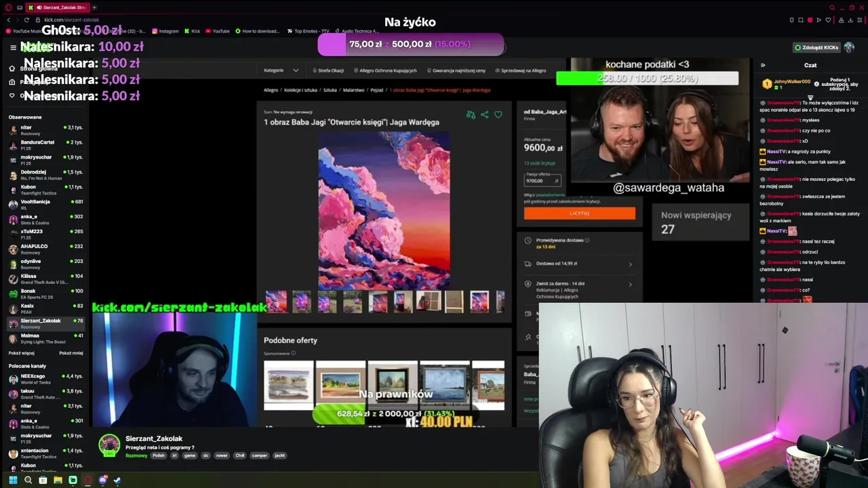Open the How to download bookmark
This screenshot has width=868, height=488.
pos(257,31)
